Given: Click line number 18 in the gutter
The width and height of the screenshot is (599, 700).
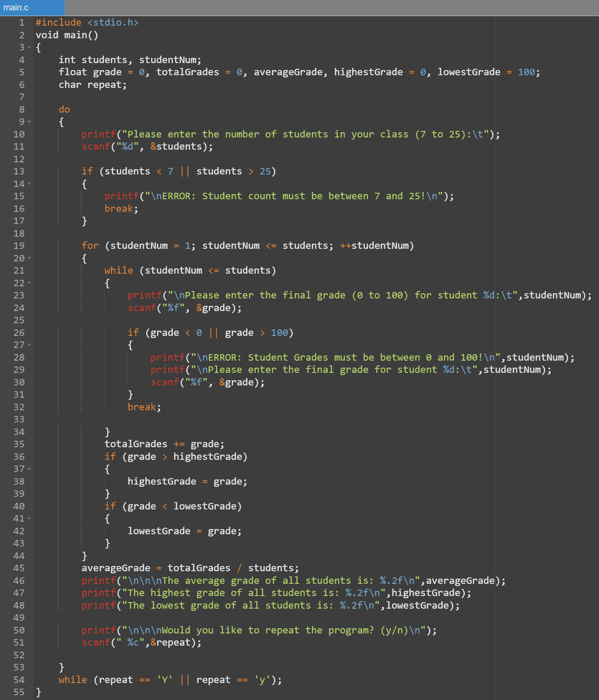Looking at the screenshot, I should coord(19,233).
